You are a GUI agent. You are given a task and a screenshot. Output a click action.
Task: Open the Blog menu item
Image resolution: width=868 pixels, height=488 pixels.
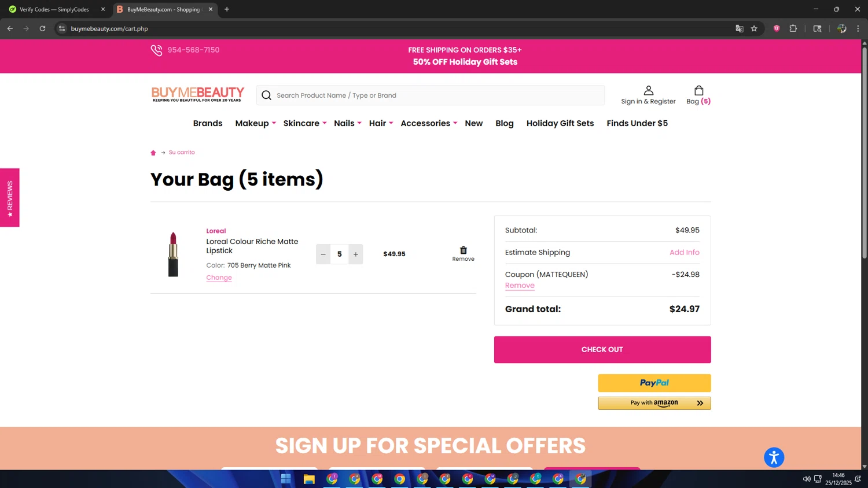click(505, 123)
